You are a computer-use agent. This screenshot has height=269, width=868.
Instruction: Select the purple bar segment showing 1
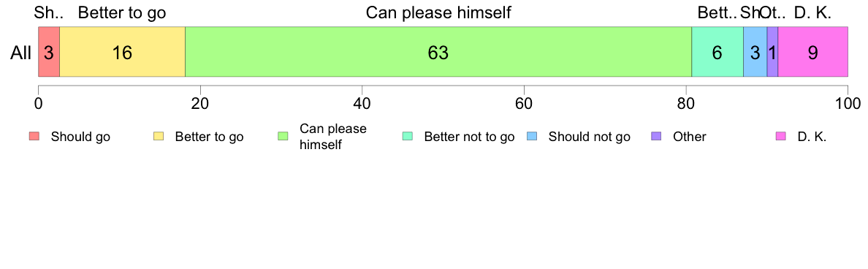pos(773,51)
